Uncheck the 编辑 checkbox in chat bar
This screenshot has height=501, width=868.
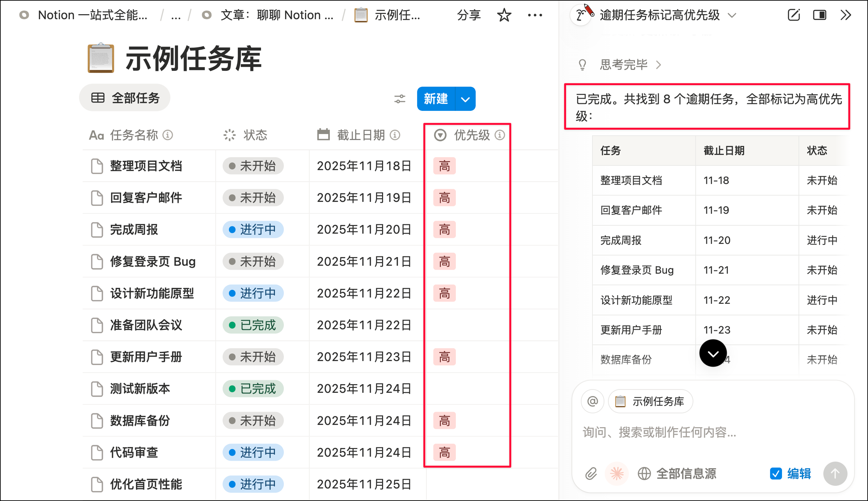tap(775, 474)
